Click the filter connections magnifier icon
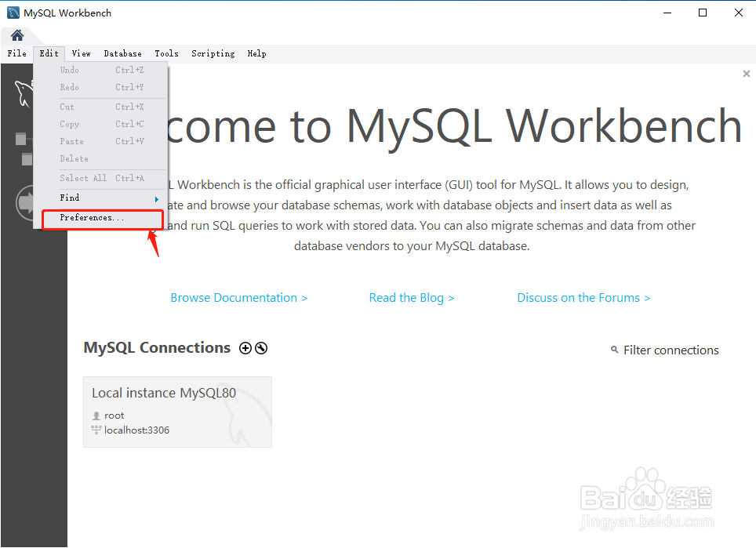 click(614, 350)
